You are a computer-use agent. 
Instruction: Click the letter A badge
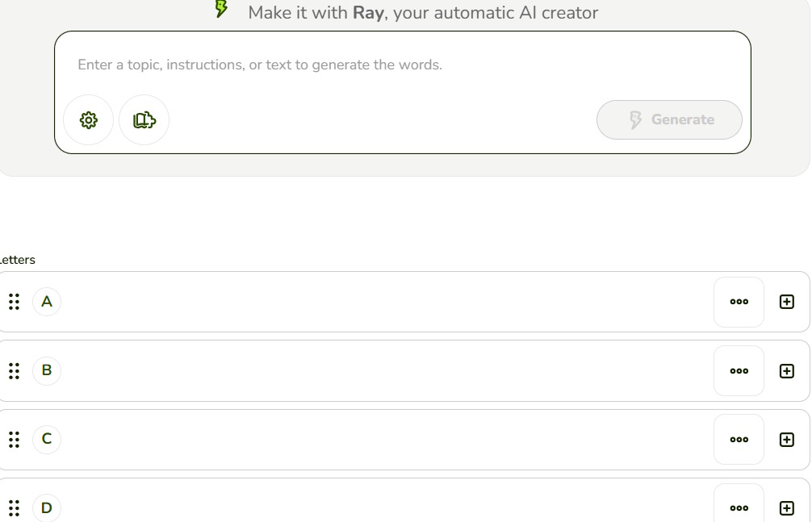pos(47,302)
